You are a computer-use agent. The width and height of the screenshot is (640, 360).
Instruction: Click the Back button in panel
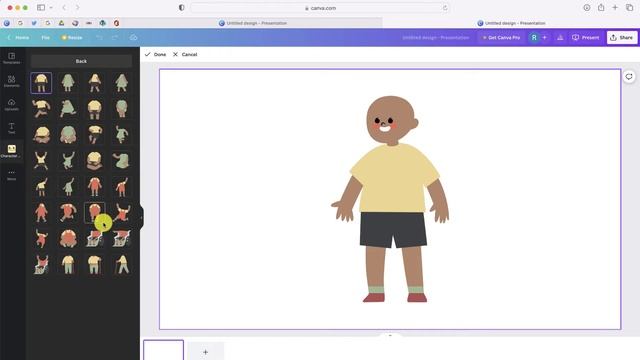[x=81, y=61]
